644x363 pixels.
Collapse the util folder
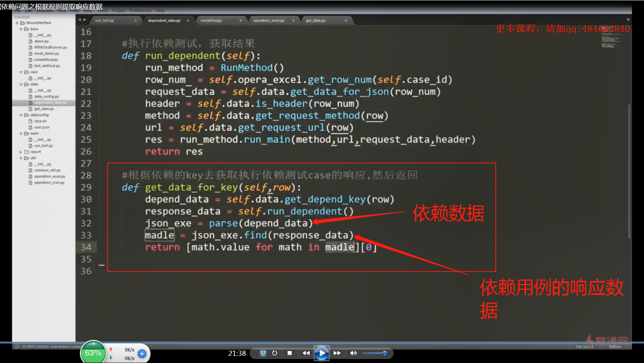click(x=21, y=158)
